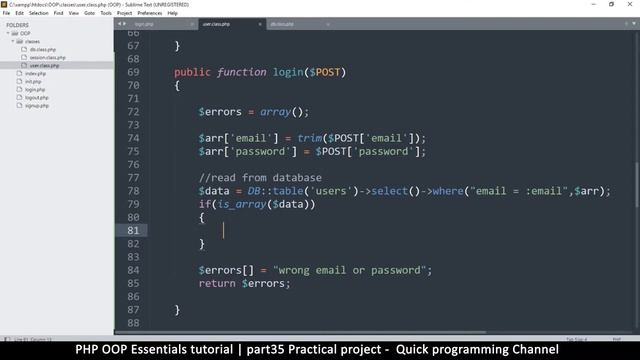Open the File menu
640x360 pixels.
[x=6, y=13]
